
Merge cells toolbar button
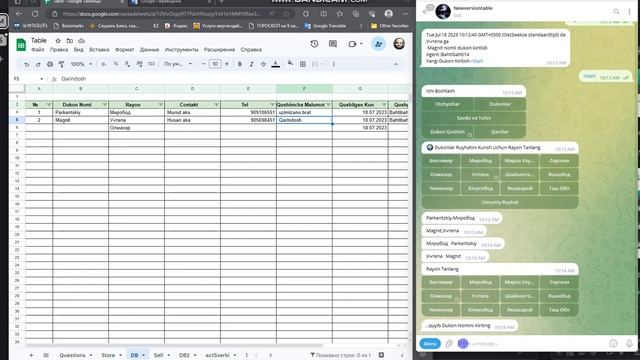pos(316,64)
